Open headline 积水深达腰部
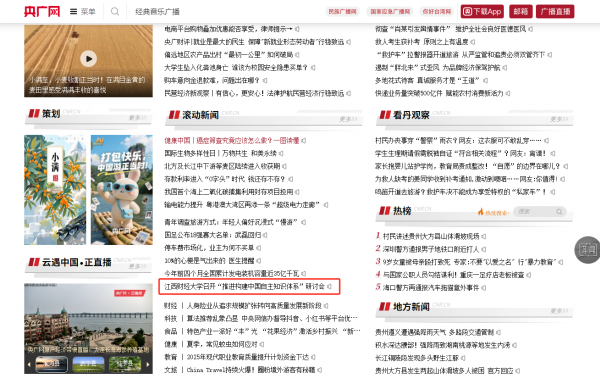 click(443, 345)
